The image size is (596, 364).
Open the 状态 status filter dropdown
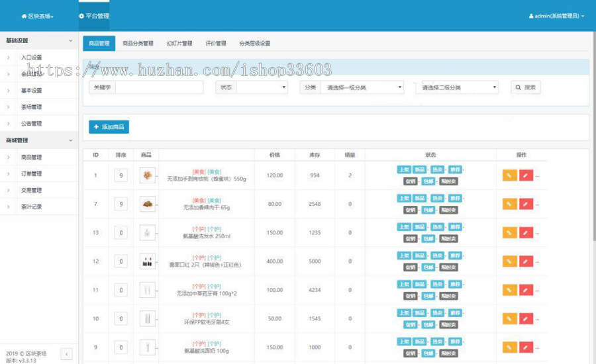[x=262, y=87]
